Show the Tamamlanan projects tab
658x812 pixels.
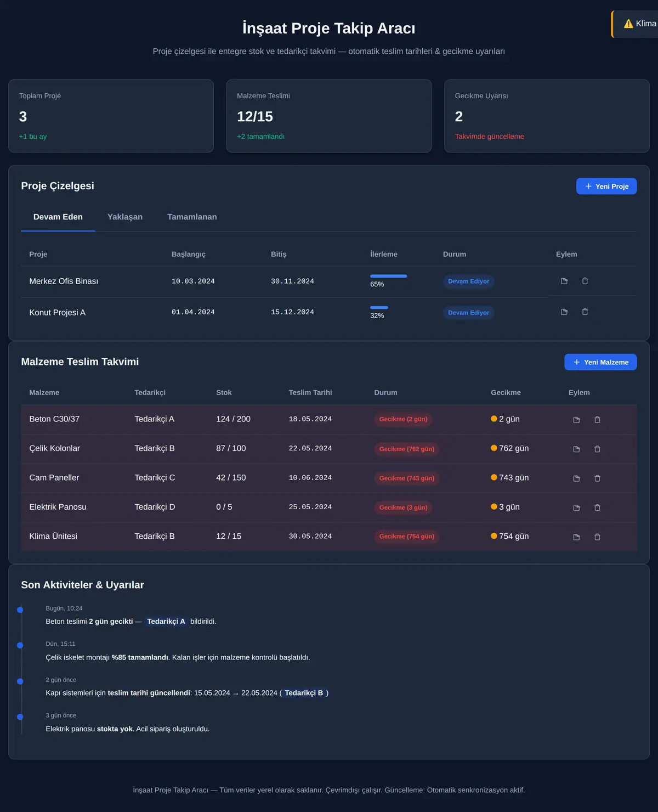[x=192, y=217]
